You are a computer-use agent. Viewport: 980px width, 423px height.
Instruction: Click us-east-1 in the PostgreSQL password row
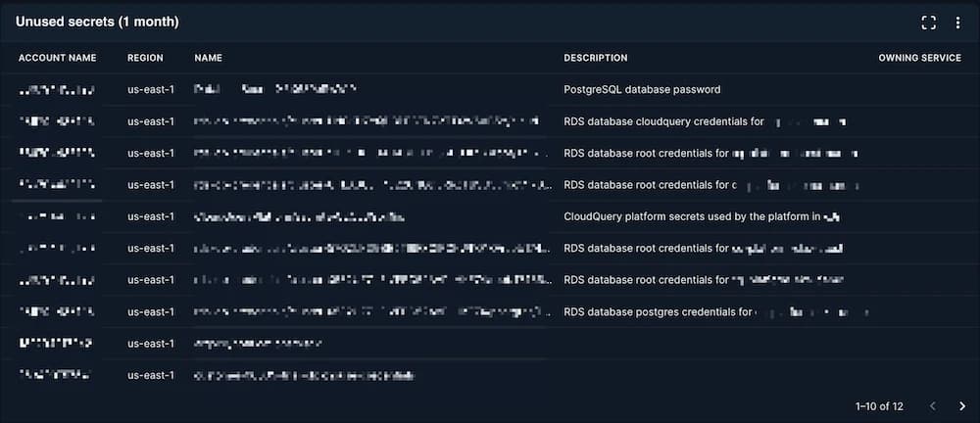pos(151,89)
